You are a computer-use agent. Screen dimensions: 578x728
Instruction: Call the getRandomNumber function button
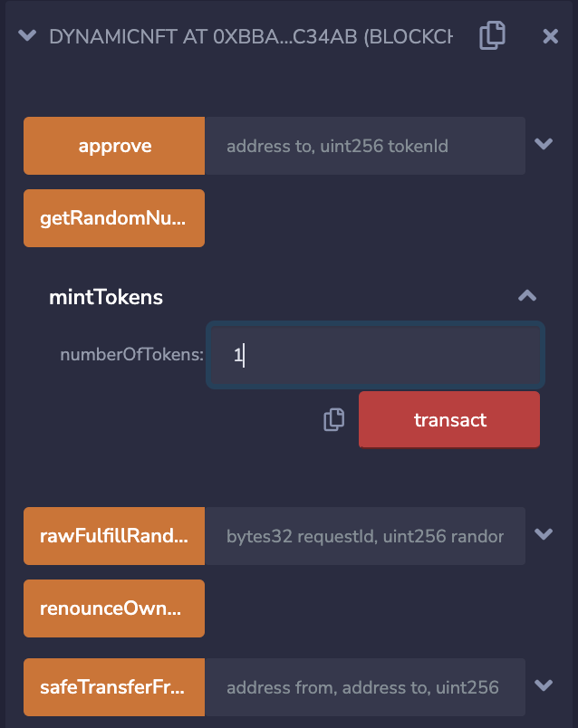pos(114,218)
